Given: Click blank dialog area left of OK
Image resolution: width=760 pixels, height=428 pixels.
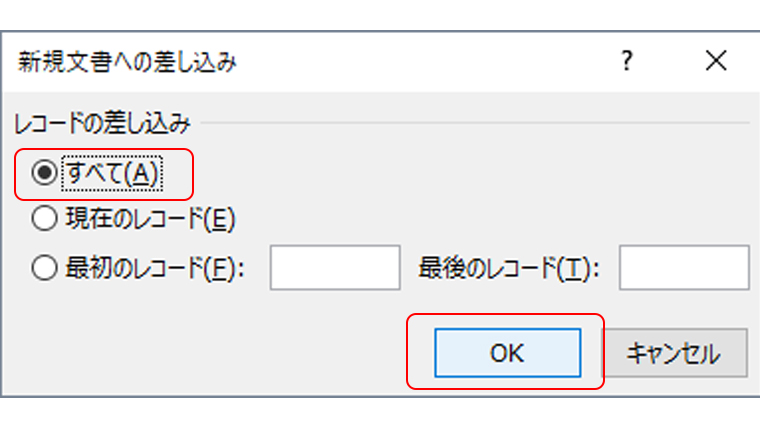Looking at the screenshot, I should pos(200,352).
